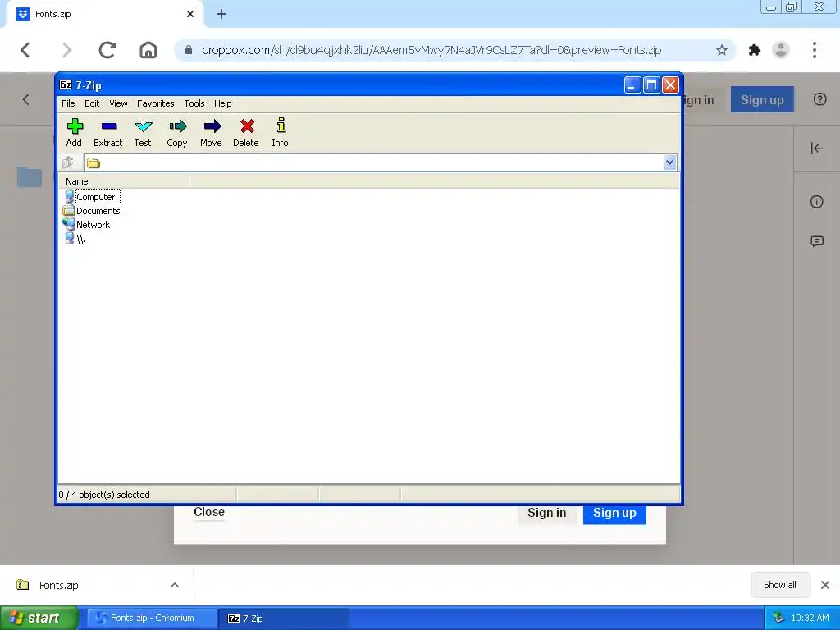Click the red Delete icon
This screenshot has height=630, width=840.
246,132
